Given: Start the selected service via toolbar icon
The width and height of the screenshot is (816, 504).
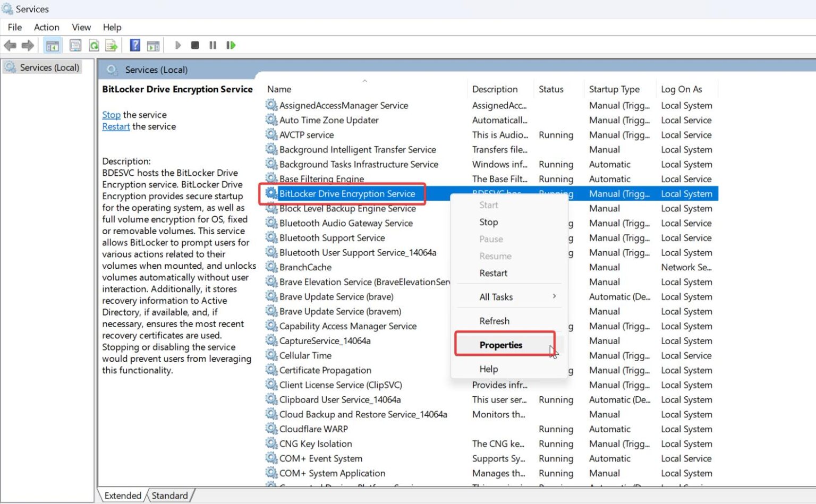Looking at the screenshot, I should pyautogui.click(x=177, y=45).
